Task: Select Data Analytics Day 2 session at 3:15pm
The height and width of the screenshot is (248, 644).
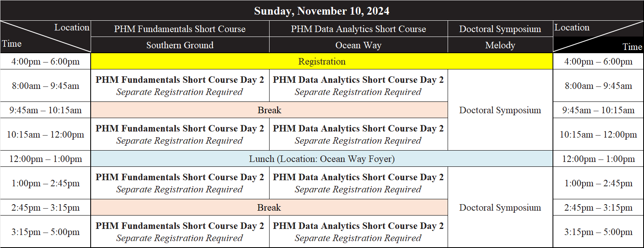Action: coord(358,232)
